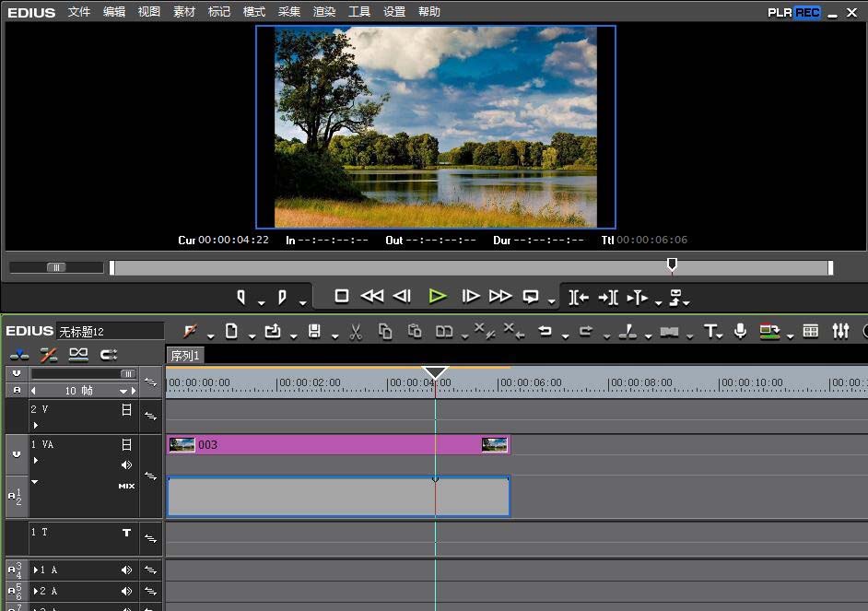Create title with T icon

(x=710, y=332)
